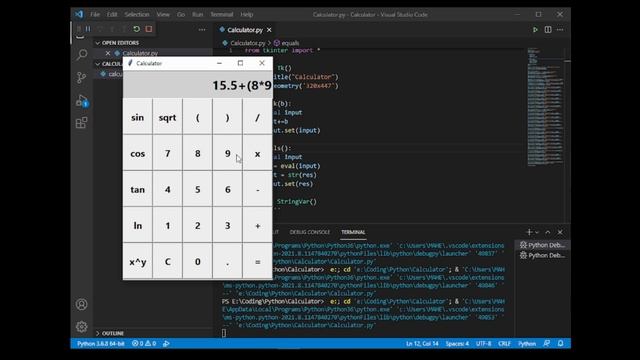Open the Go menu
This screenshot has width=640, height=360.
click(x=181, y=14)
